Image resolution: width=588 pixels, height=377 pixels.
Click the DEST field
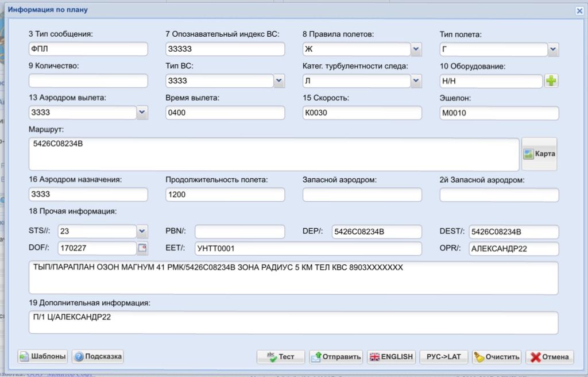pyautogui.click(x=514, y=232)
